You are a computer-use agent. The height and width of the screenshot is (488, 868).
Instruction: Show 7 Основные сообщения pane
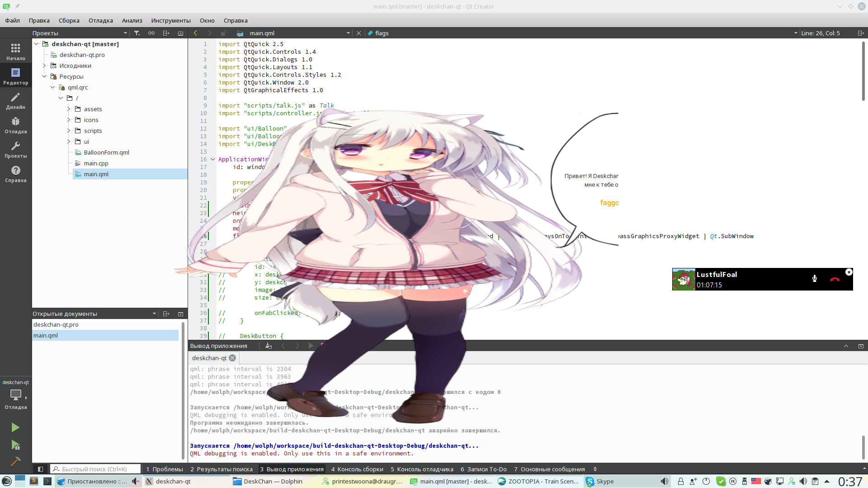(x=549, y=469)
